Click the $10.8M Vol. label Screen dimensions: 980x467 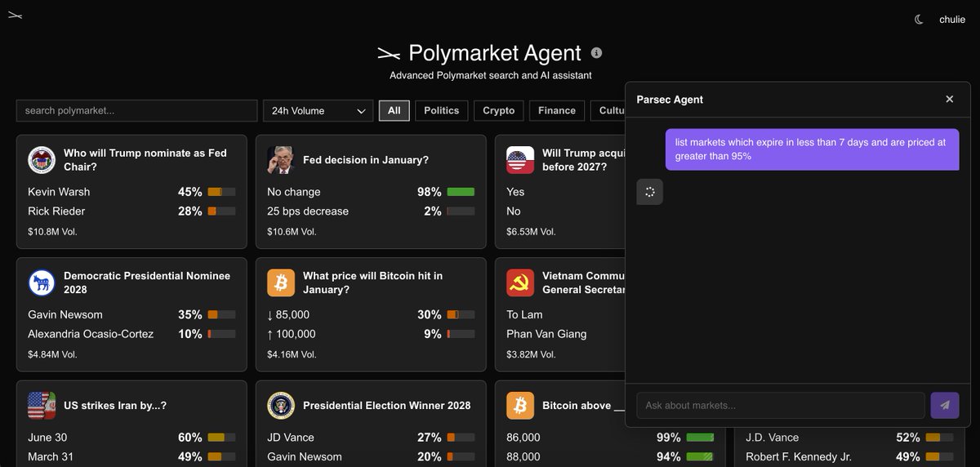(x=52, y=232)
